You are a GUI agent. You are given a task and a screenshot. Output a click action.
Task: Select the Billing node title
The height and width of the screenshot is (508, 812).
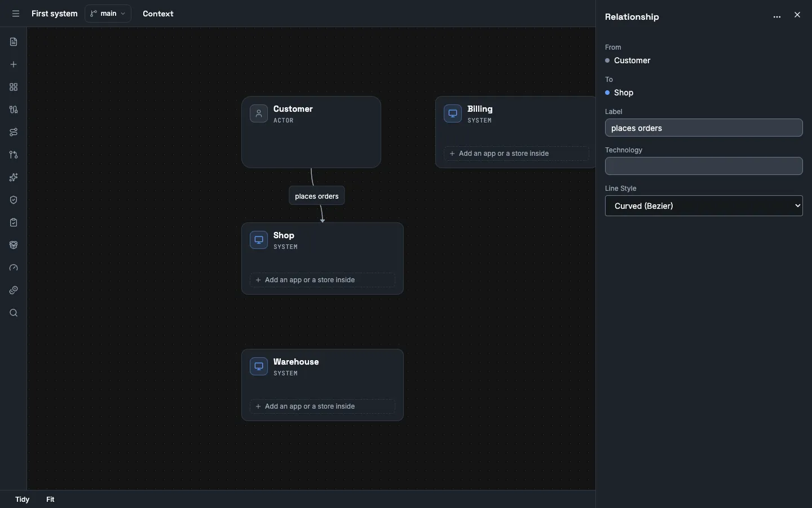480,109
